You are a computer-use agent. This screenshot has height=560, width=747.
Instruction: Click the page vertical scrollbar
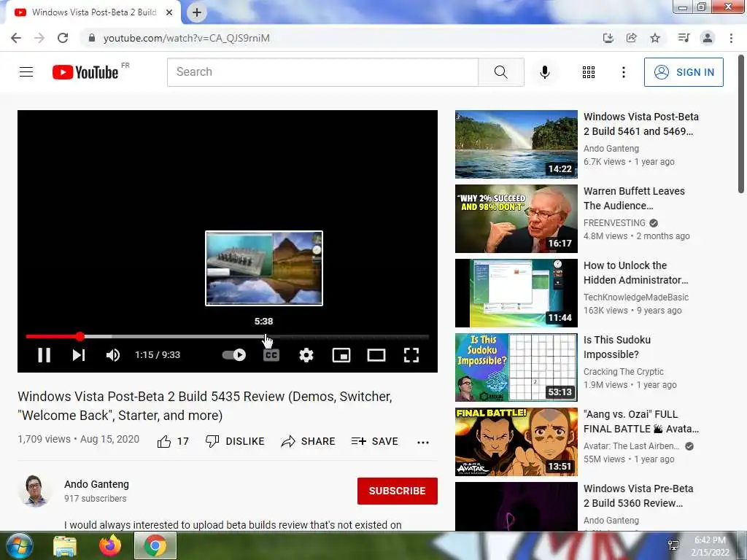741,125
